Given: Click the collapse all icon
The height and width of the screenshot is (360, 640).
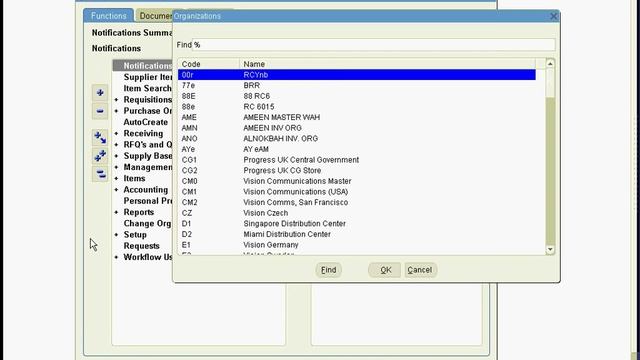Looking at the screenshot, I should click(x=100, y=174).
